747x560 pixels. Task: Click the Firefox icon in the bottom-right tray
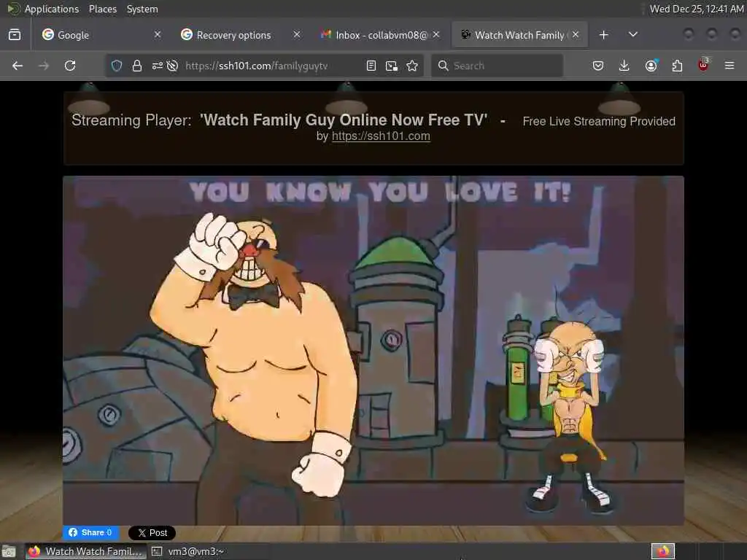(663, 551)
